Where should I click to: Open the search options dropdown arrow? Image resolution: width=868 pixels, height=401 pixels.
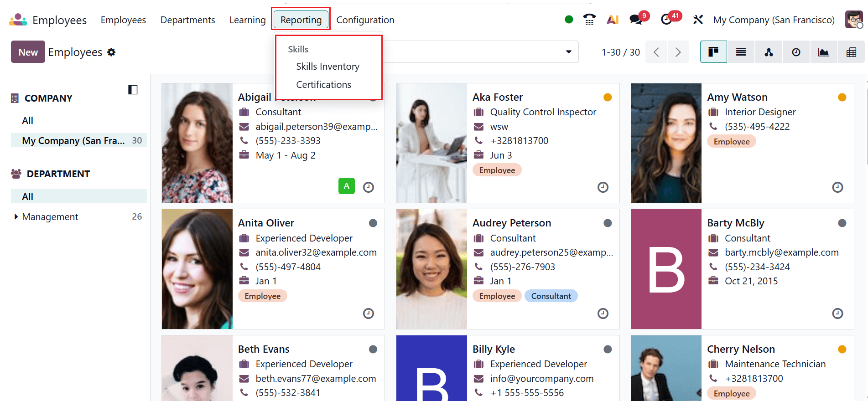pyautogui.click(x=569, y=52)
